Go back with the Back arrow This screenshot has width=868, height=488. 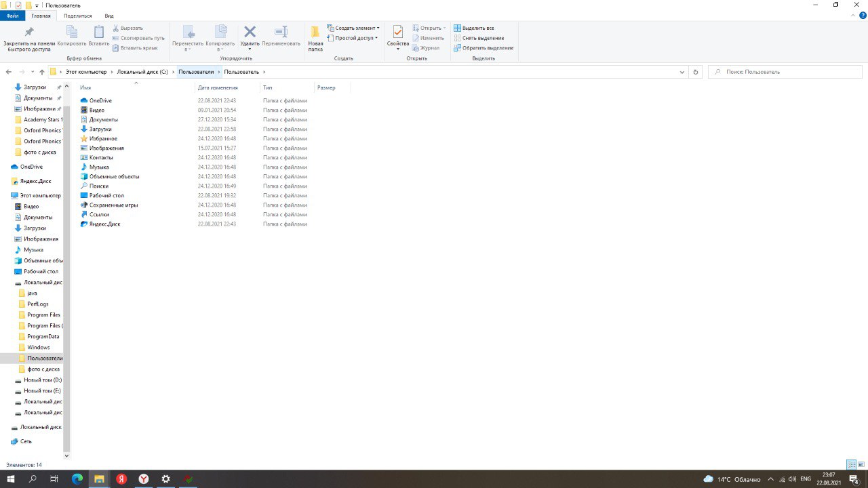(9, 72)
